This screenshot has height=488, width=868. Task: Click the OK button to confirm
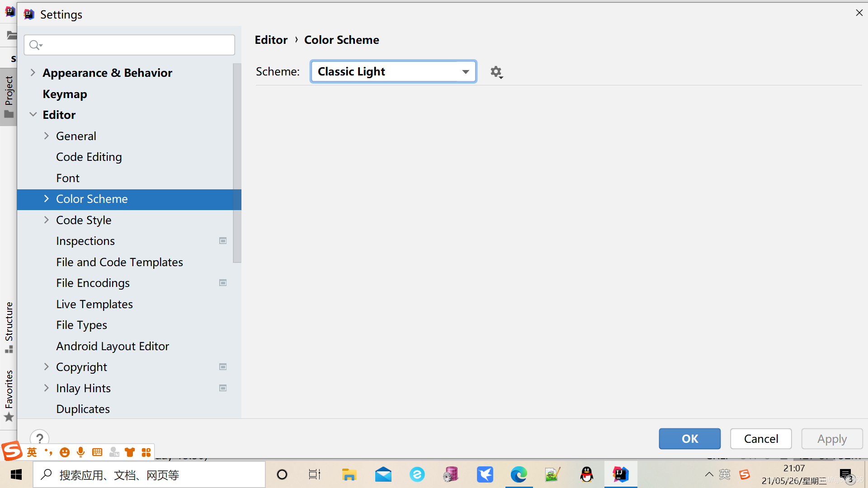click(x=690, y=438)
